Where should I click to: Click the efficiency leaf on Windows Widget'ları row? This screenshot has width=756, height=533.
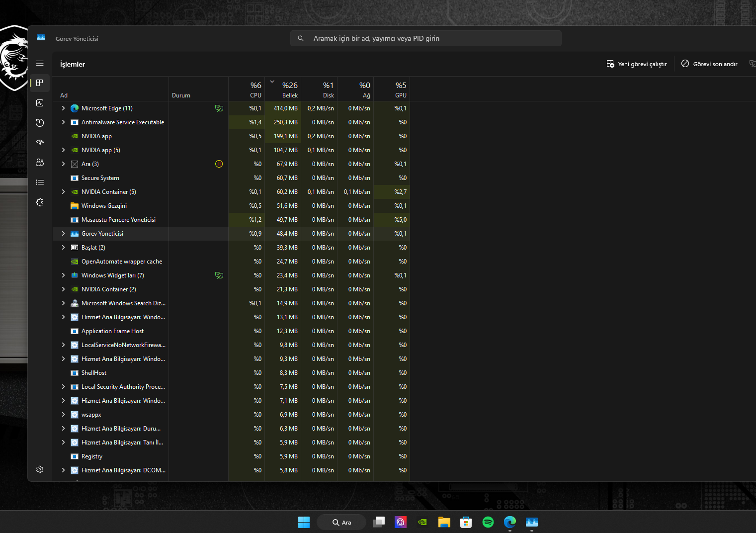(219, 275)
